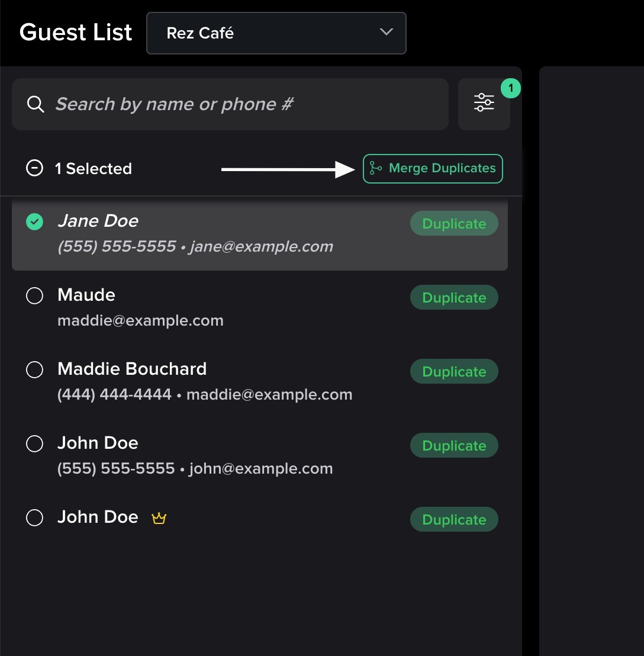The width and height of the screenshot is (644, 656).
Task: Click the deselect minus circle icon
Action: point(35,169)
